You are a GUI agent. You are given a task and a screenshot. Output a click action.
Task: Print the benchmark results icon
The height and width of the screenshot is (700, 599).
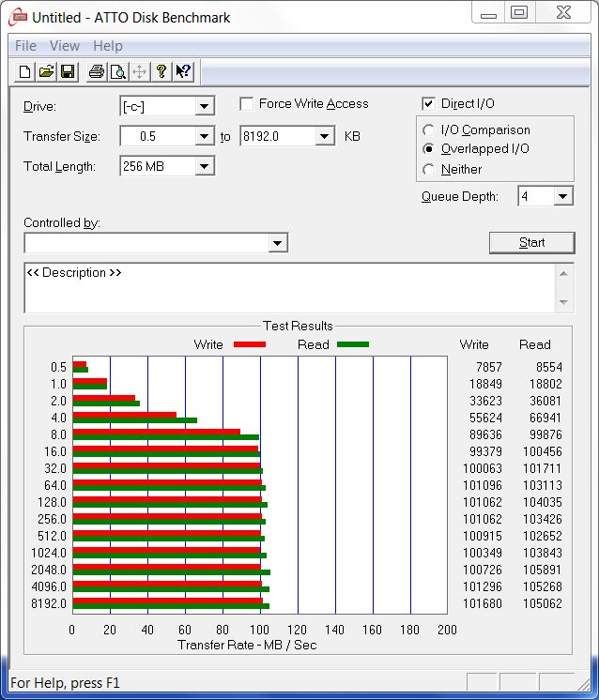[x=96, y=71]
